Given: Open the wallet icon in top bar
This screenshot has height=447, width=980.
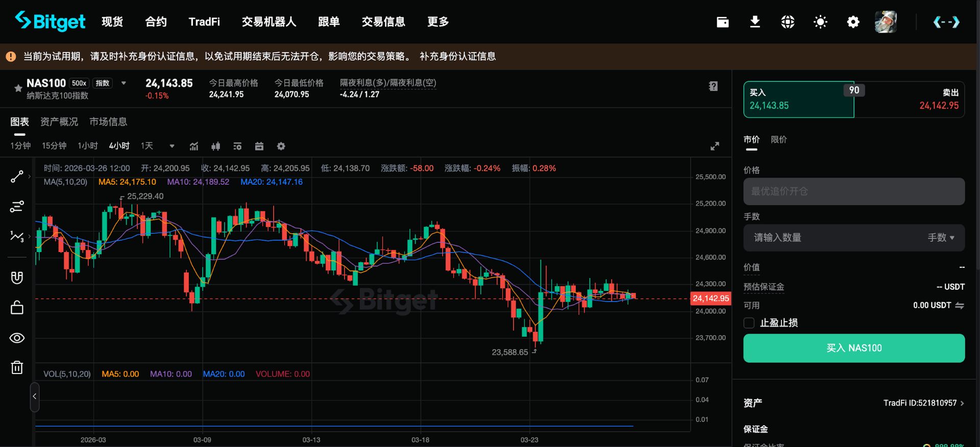Looking at the screenshot, I should click(722, 22).
